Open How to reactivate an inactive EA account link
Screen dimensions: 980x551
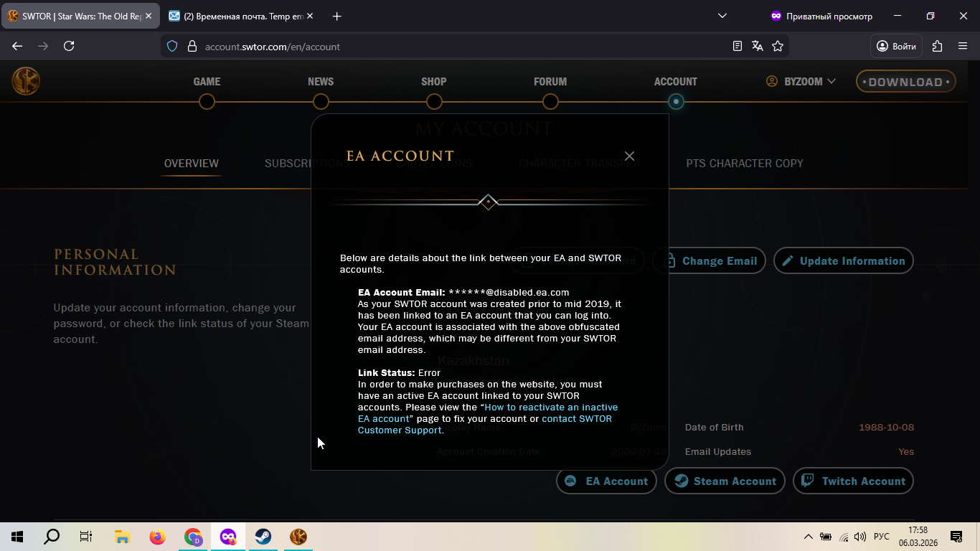(488, 413)
